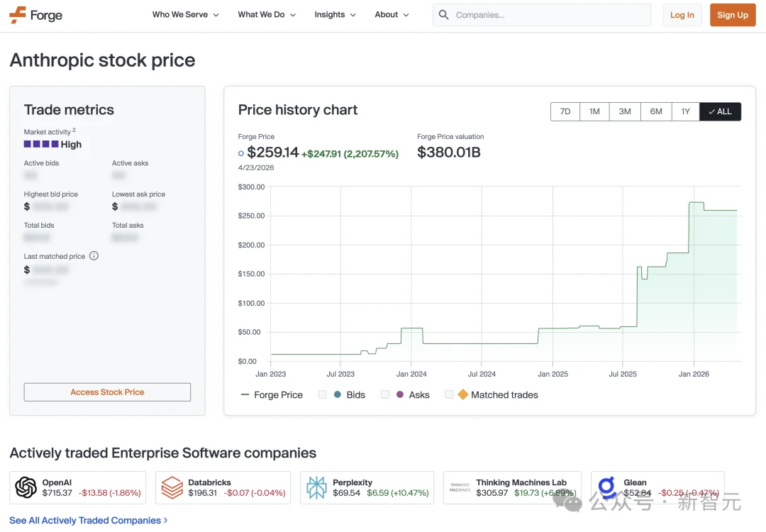Open the What We Do menu
The height and width of the screenshot is (532, 766).
point(266,14)
